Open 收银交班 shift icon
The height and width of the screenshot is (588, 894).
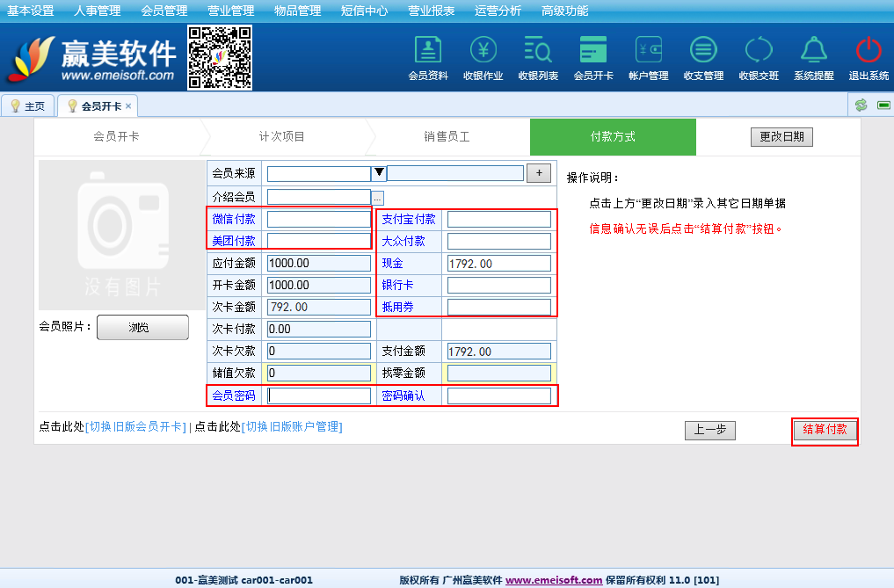(759, 50)
